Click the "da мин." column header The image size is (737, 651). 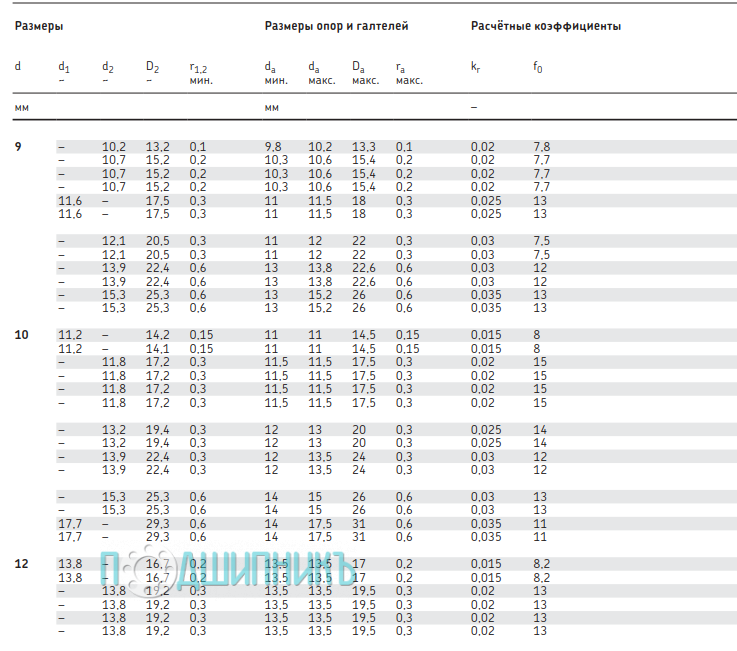coord(276,73)
